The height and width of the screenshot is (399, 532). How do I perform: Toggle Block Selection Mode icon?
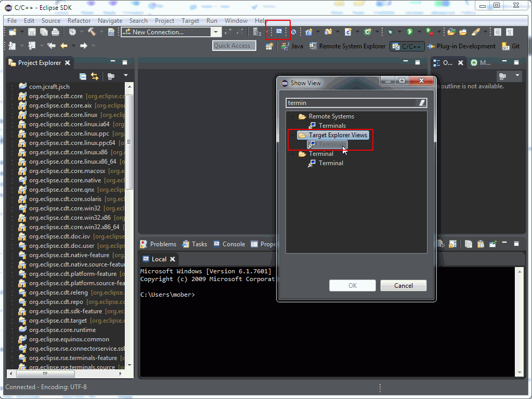click(x=497, y=32)
